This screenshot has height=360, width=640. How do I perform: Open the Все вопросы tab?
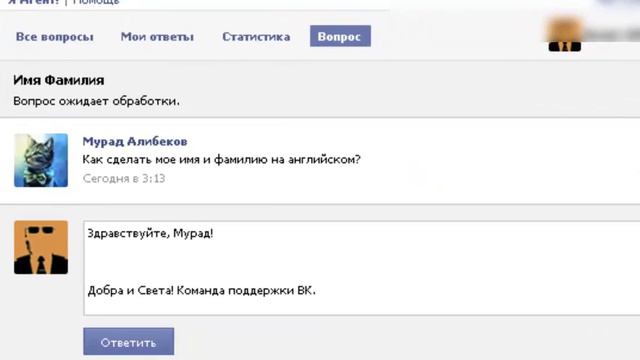pos(55,37)
